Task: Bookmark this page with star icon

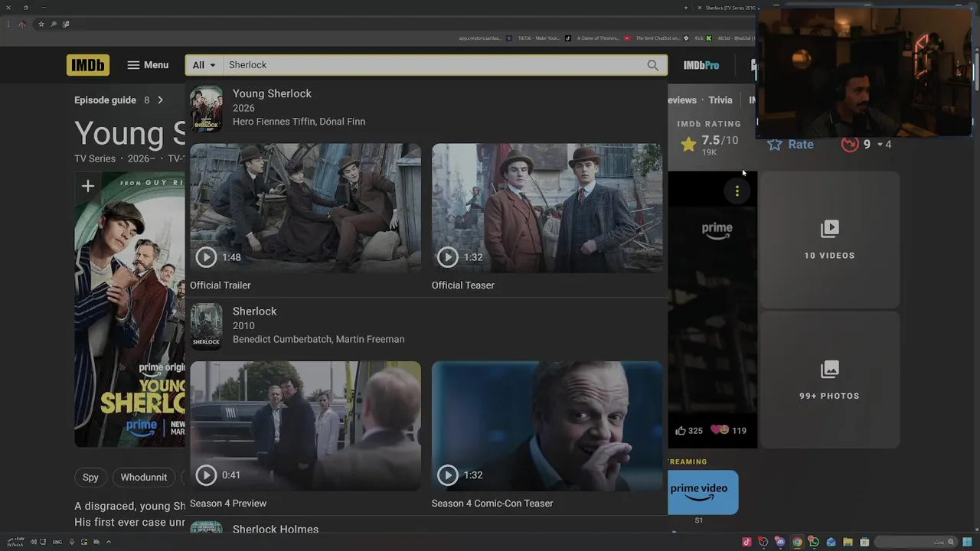Action: (x=41, y=24)
